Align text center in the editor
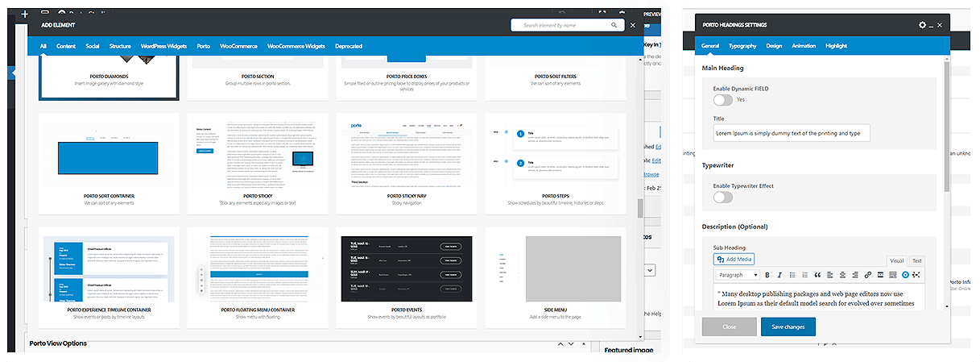This screenshot has width=980, height=362. [x=842, y=275]
